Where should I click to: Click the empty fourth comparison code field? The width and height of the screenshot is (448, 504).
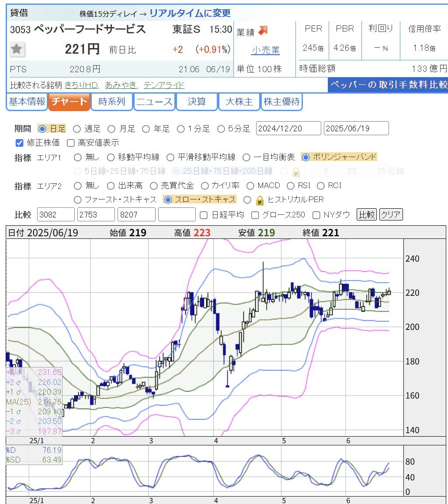[x=177, y=214]
